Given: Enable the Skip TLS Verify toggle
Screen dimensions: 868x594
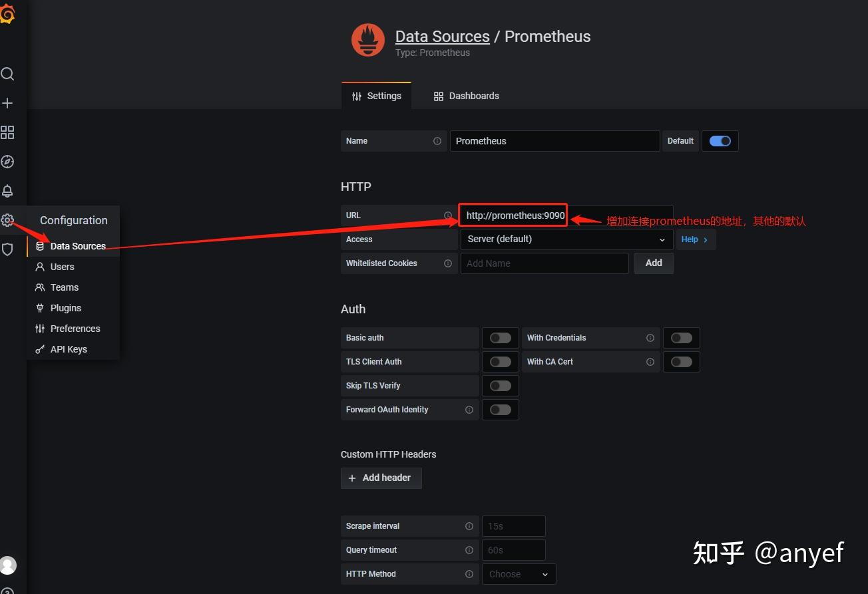Looking at the screenshot, I should pos(500,385).
